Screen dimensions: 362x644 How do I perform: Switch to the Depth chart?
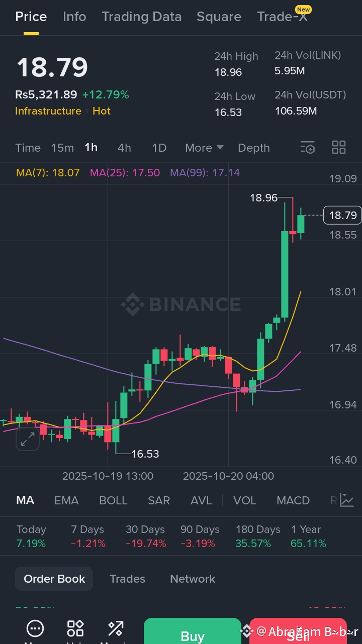[254, 148]
